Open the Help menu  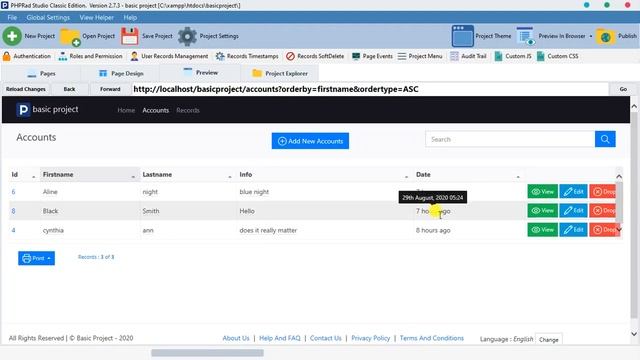[130, 18]
